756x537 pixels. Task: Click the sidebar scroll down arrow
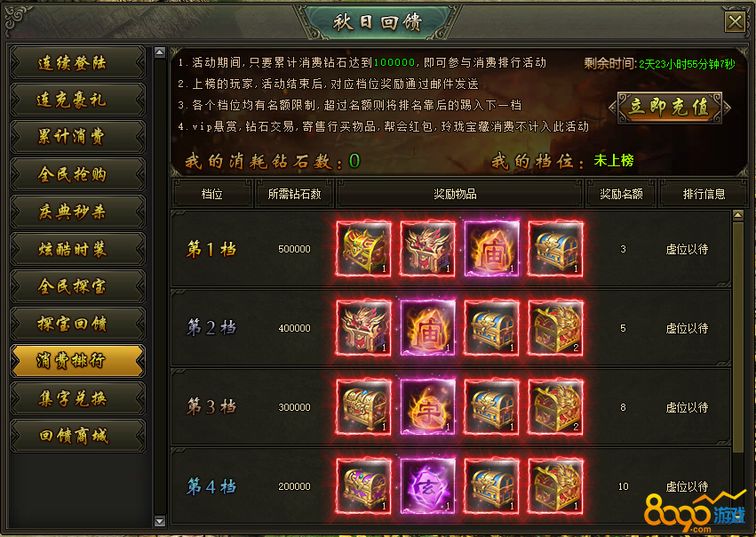pyautogui.click(x=160, y=521)
